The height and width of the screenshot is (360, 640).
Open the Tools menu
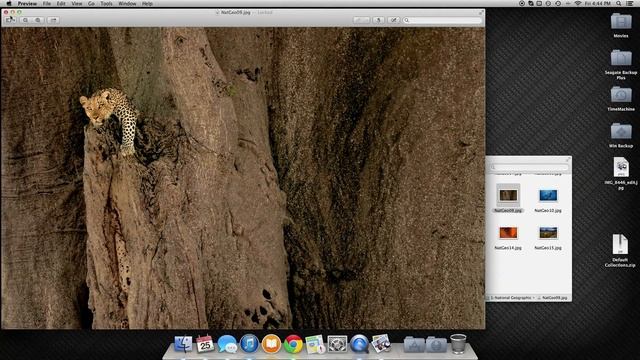coord(106,3)
